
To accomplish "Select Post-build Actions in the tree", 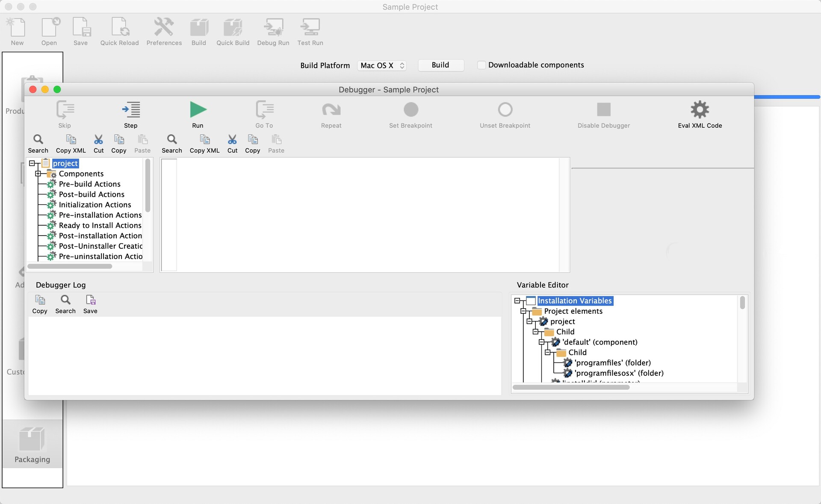I will pyautogui.click(x=92, y=194).
